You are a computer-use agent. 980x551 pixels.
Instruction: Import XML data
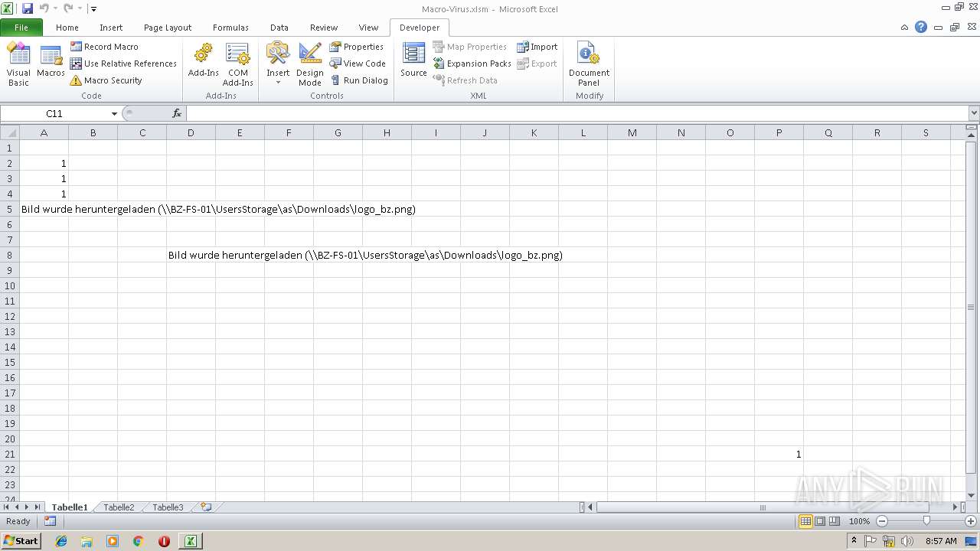pyautogui.click(x=537, y=47)
